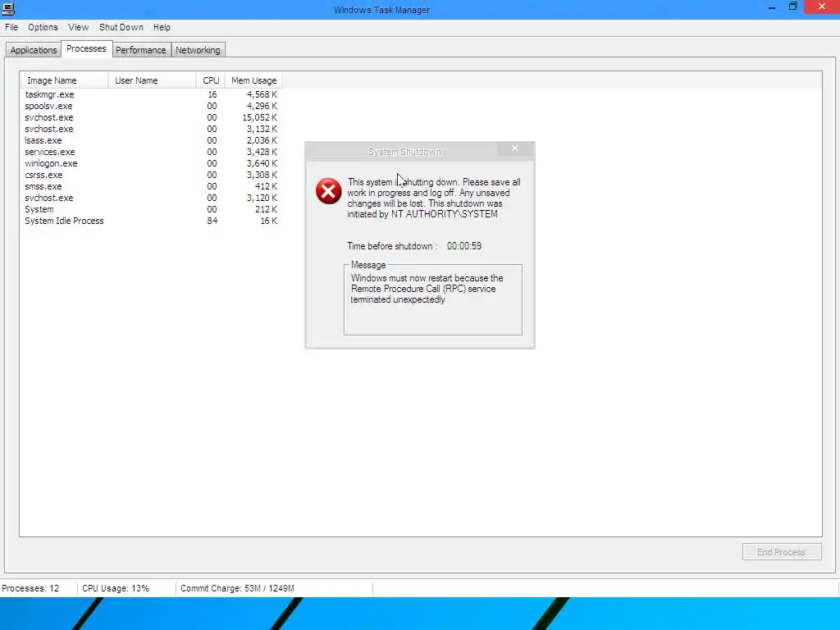The width and height of the screenshot is (840, 630).
Task: Select the System Idle Process row
Action: [x=151, y=221]
